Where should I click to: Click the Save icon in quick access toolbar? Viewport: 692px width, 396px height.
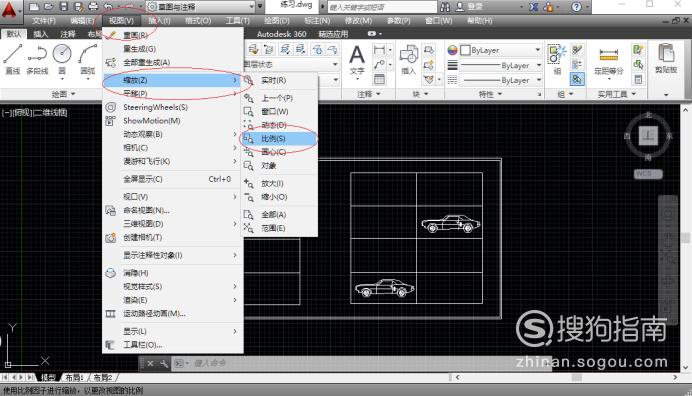tap(64, 7)
